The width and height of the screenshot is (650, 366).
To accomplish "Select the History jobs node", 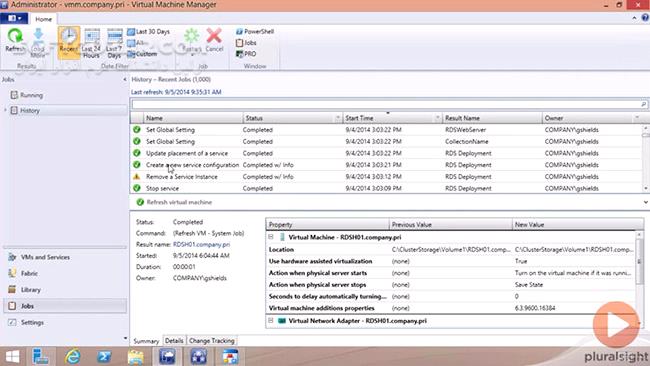I will click(x=25, y=110).
